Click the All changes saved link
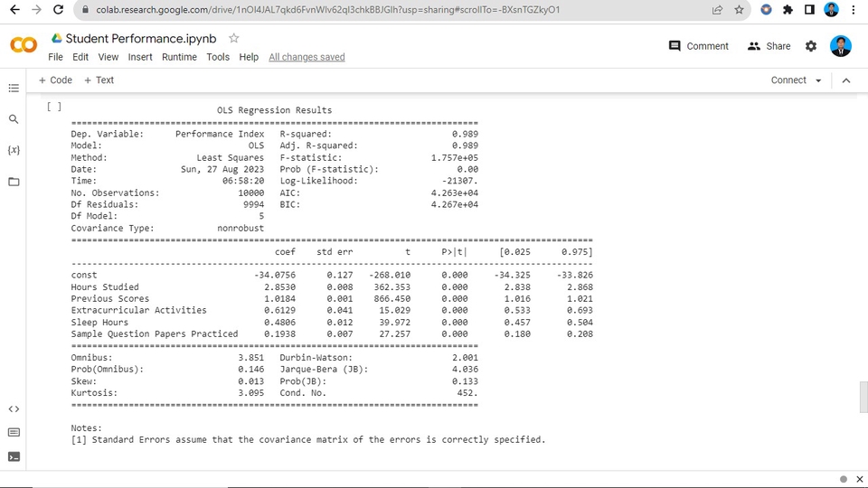The width and height of the screenshot is (868, 488). pyautogui.click(x=307, y=57)
